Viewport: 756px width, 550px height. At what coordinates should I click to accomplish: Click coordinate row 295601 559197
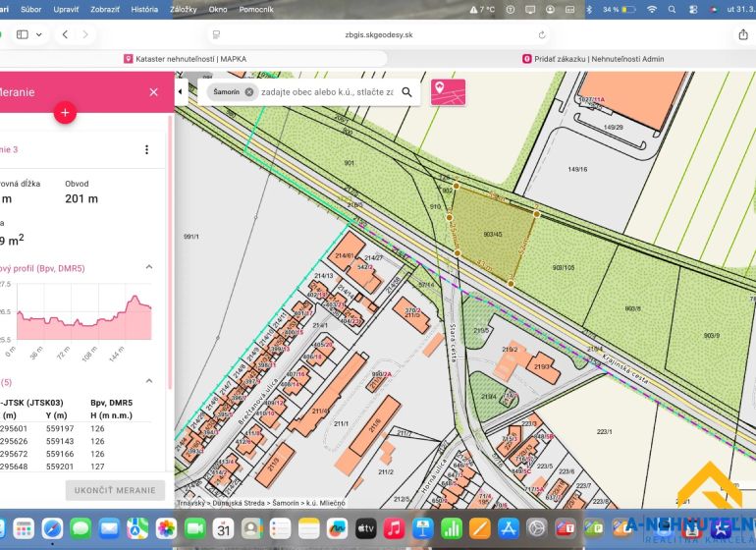tap(76, 428)
